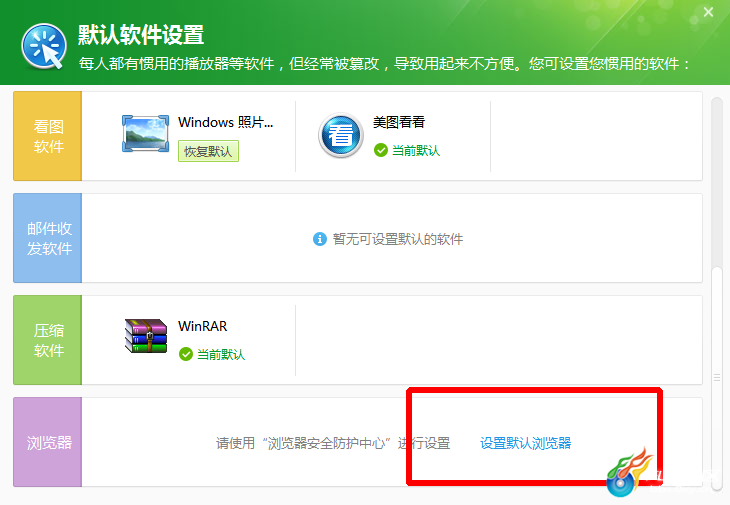The width and height of the screenshot is (730, 505).
Task: Select the 看图软件 category tile
Action: tap(47, 136)
